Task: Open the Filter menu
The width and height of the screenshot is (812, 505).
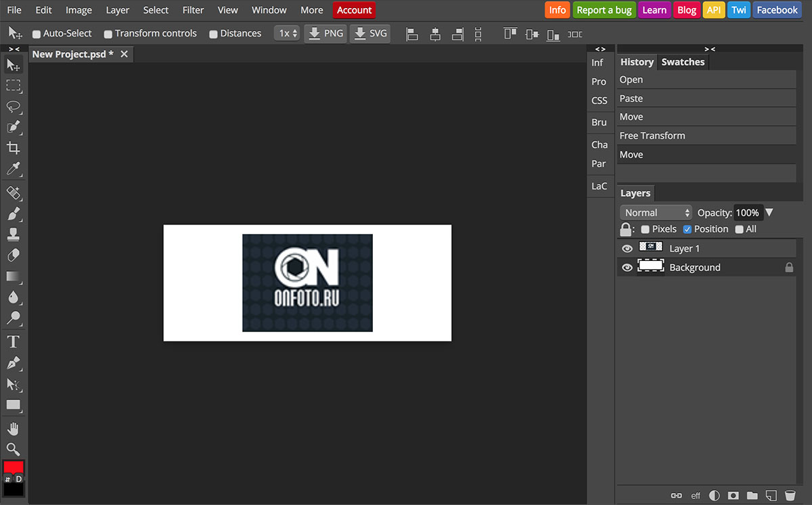Action: [193, 10]
